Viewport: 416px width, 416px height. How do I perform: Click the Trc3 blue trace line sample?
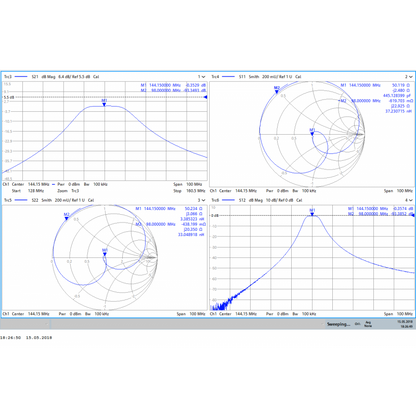pos(21,77)
